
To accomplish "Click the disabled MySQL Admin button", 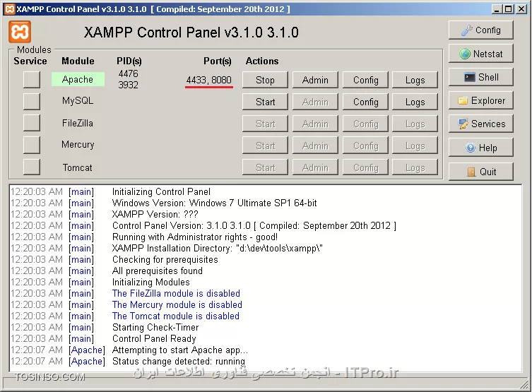I will coord(315,102).
